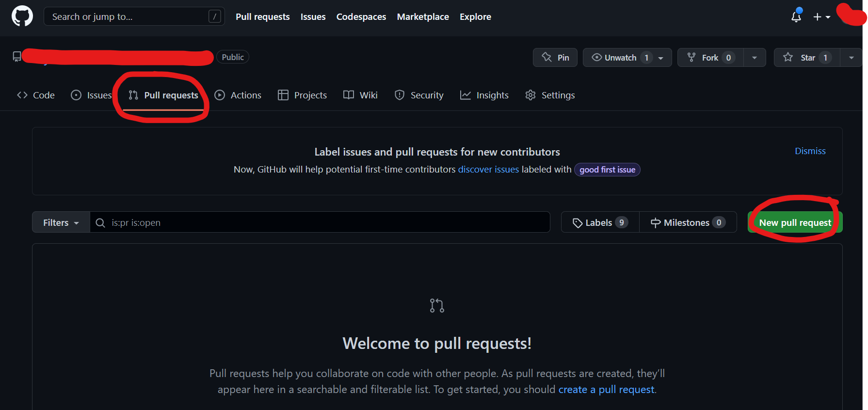Dismiss the contributors label banner
Screen dimensions: 868x410
coord(810,151)
